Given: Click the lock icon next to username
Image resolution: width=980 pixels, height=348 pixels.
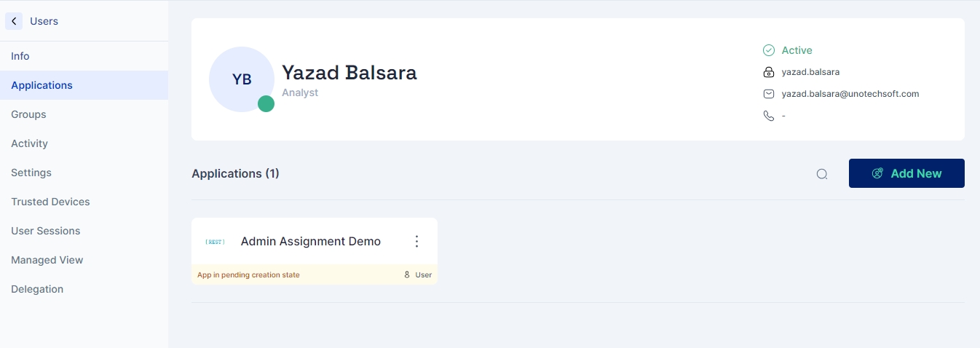Looking at the screenshot, I should tap(768, 72).
